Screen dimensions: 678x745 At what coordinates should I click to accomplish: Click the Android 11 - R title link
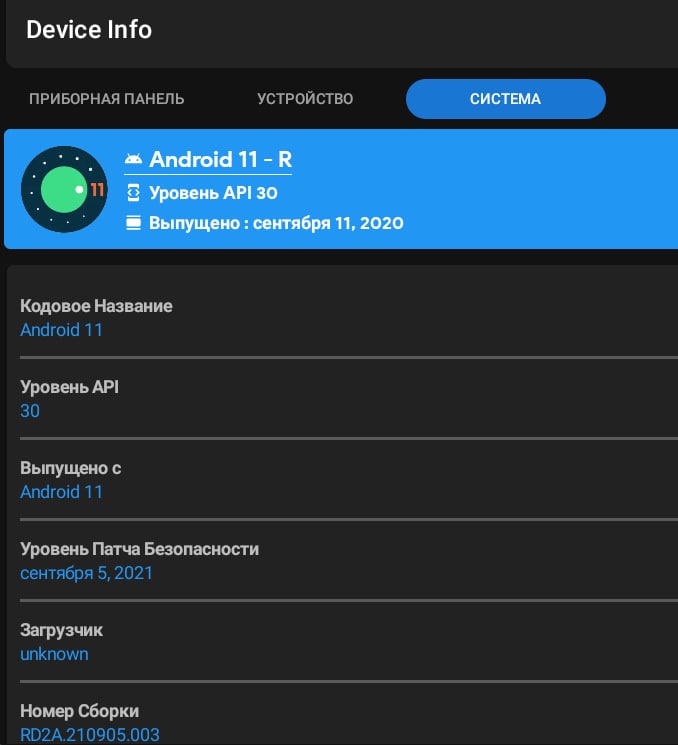220,160
